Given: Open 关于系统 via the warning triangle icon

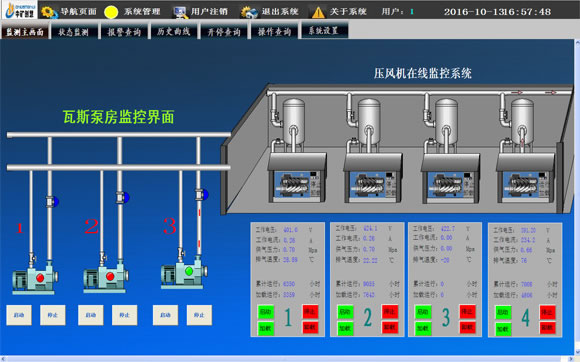Looking at the screenshot, I should [x=318, y=12].
